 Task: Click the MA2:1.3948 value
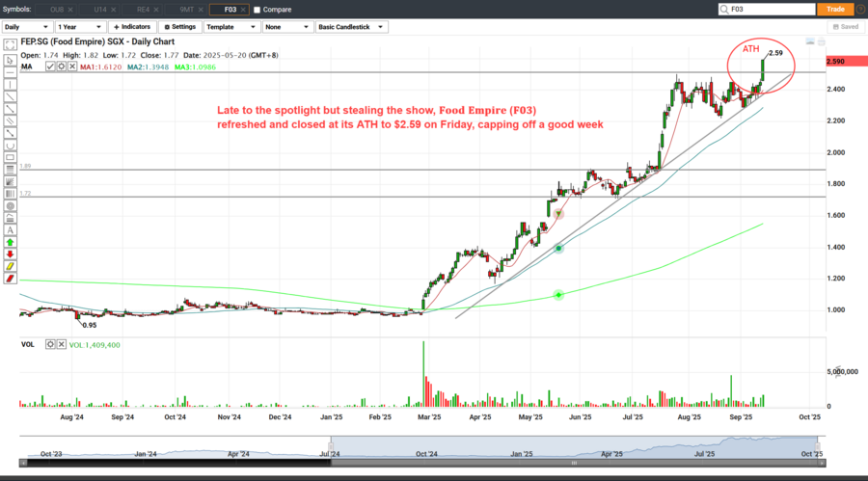pyautogui.click(x=148, y=67)
